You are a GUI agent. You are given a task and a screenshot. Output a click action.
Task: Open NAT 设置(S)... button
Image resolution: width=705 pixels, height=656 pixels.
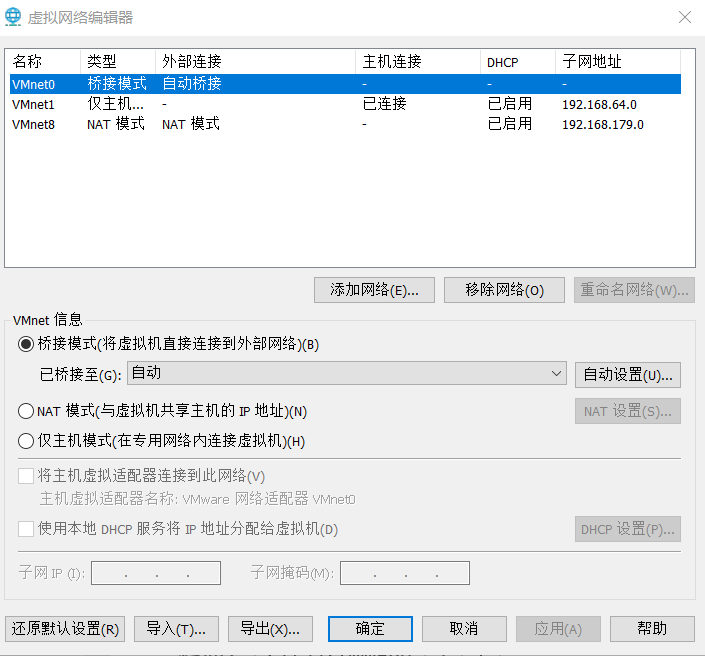tap(628, 411)
